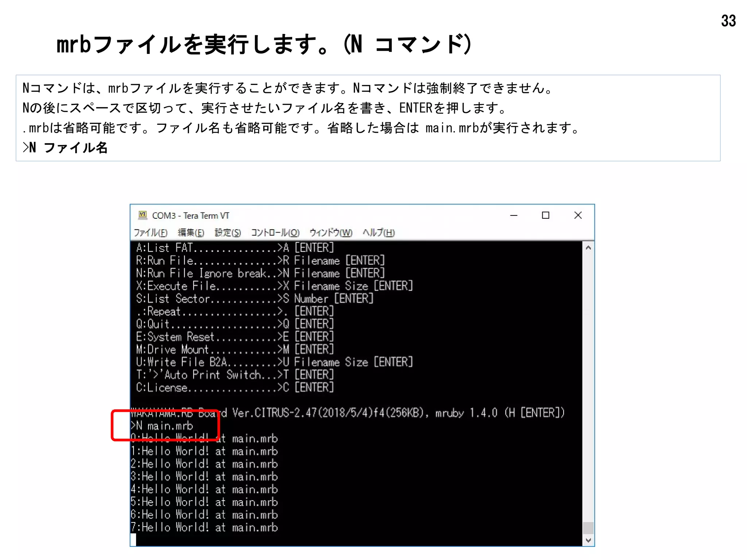This screenshot has width=747, height=560.
Task: Click the 'A:List FAT' help line
Action: (x=235, y=248)
